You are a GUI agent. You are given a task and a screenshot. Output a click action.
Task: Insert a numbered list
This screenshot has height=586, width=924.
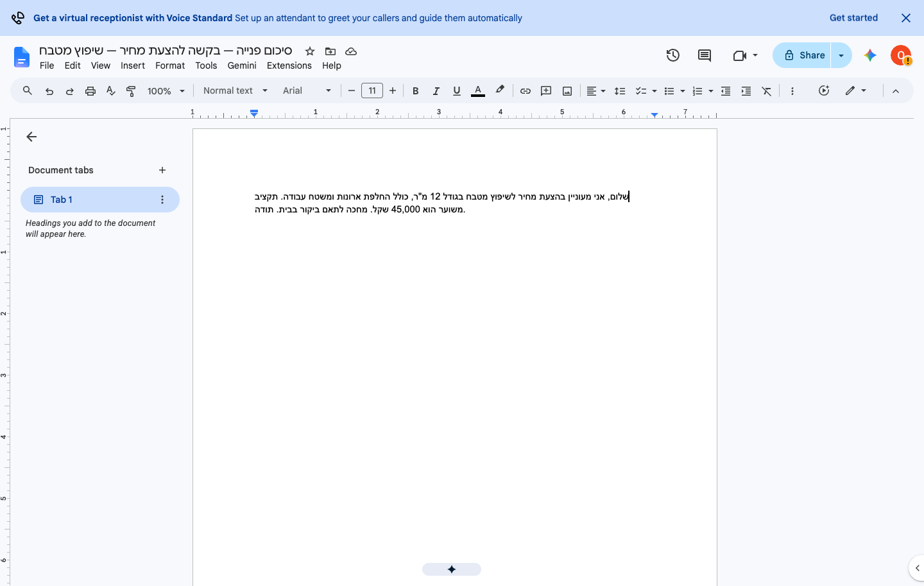point(697,91)
